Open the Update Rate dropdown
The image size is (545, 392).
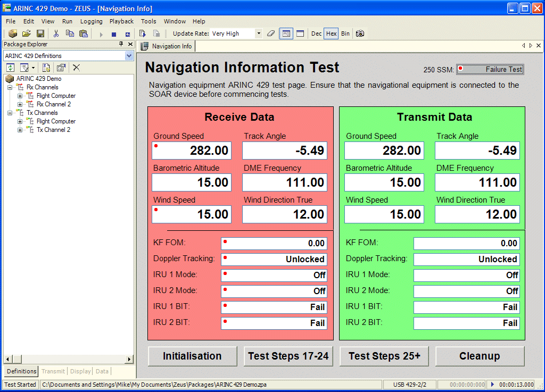pos(259,34)
